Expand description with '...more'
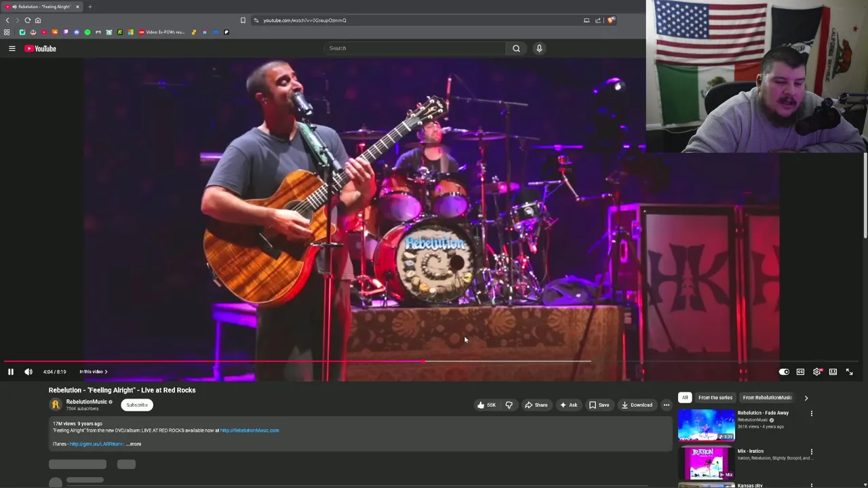 (x=134, y=444)
